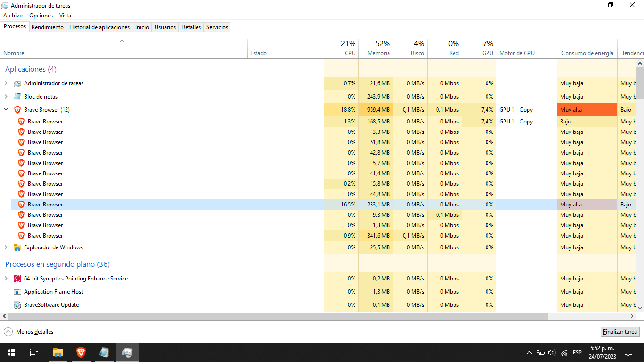Click the 243,9 MB memory cell
The image size is (644, 362).
[376, 97]
